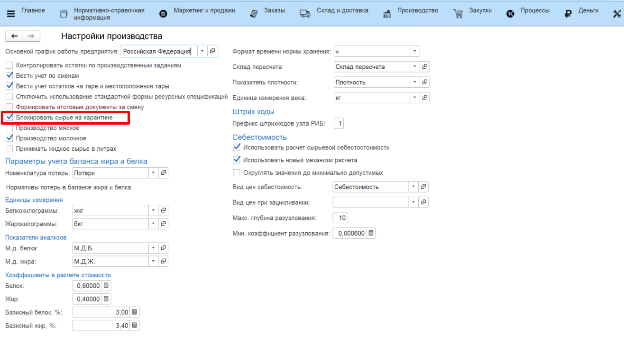Open calculator for Мин. коэффициент разузлования

pyautogui.click(x=371, y=233)
